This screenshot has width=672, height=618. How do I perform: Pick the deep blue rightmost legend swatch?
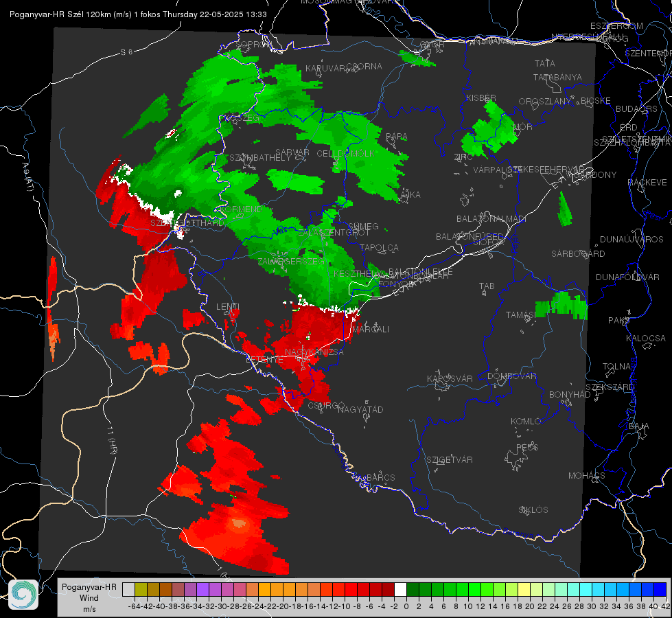pyautogui.click(x=660, y=589)
